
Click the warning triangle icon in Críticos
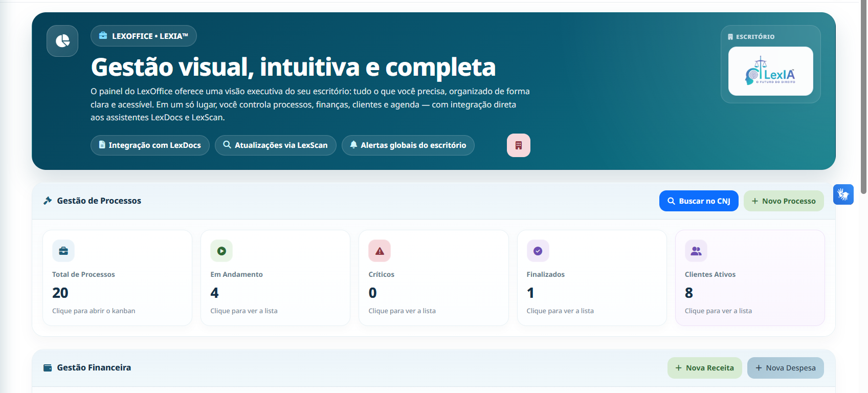click(x=380, y=251)
